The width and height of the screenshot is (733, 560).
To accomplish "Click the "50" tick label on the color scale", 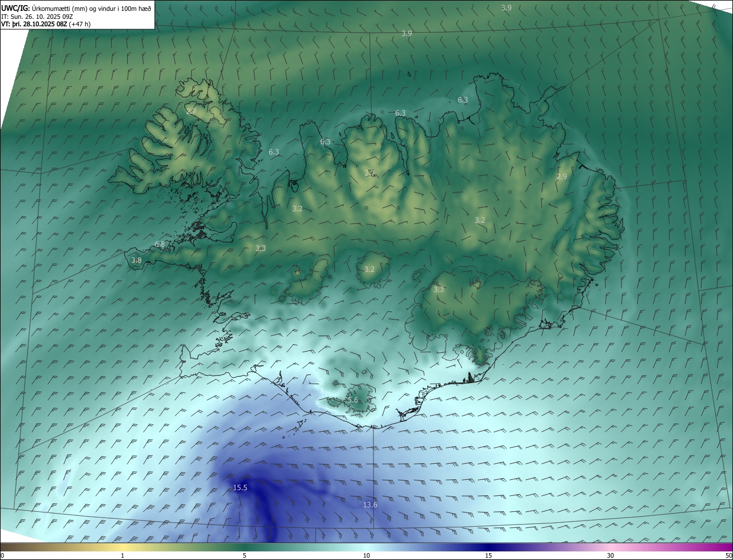I will pyautogui.click(x=728, y=555).
